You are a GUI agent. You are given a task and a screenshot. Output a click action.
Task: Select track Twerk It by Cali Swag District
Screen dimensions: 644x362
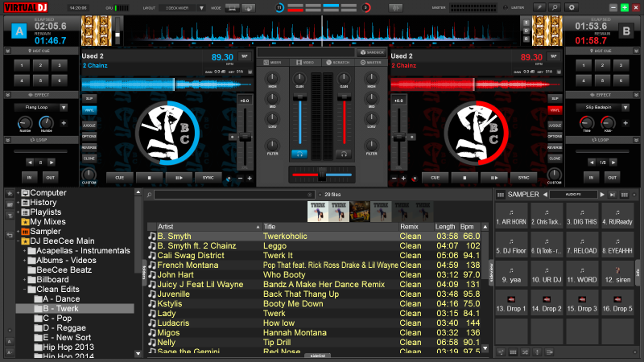pos(315,256)
